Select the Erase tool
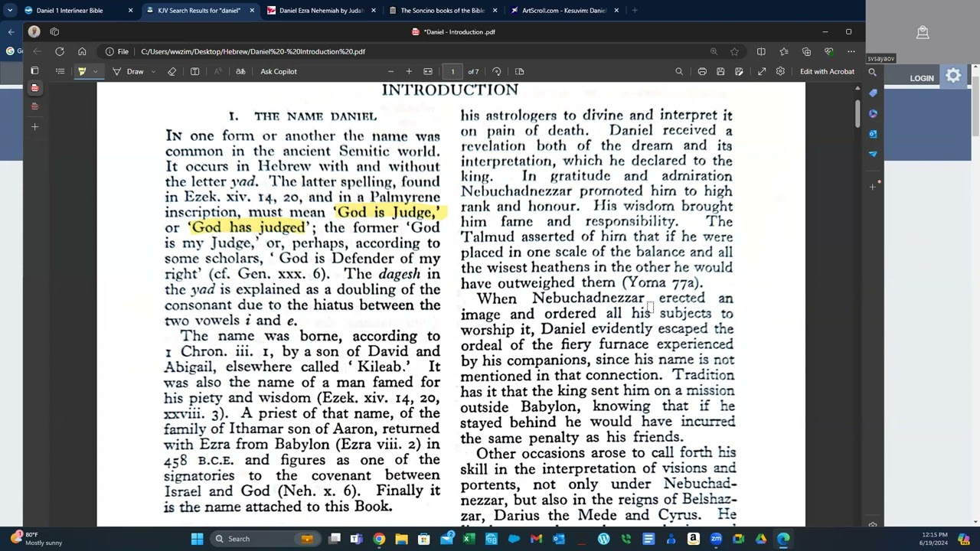Viewport: 980px width, 551px height. coord(171,71)
